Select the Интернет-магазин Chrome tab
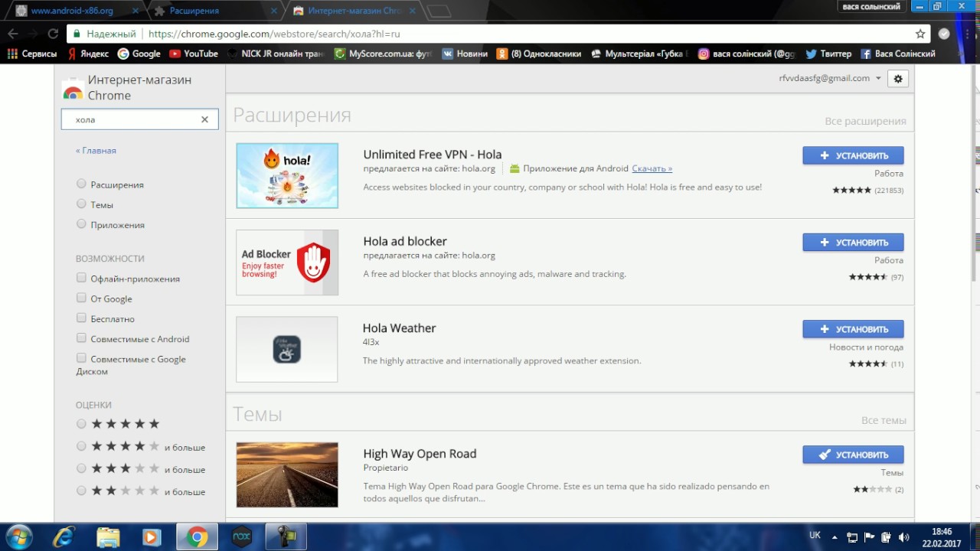This screenshot has width=980, height=551. (353, 11)
